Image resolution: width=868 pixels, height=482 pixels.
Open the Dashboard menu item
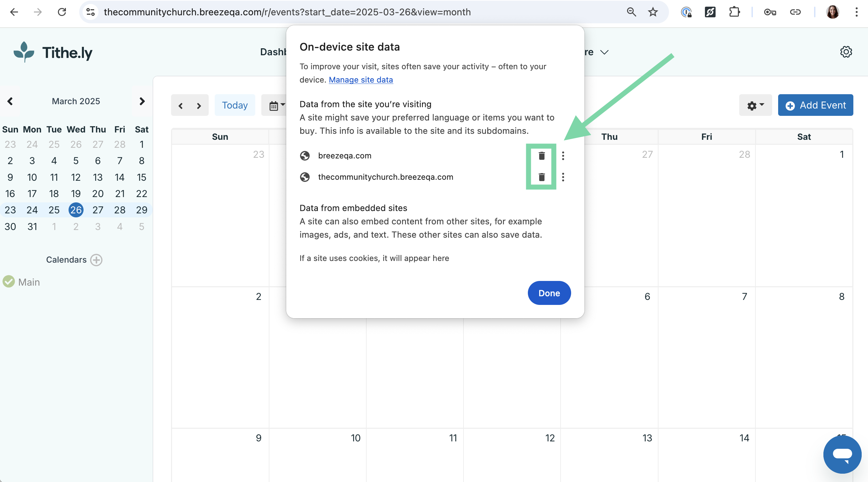click(273, 52)
